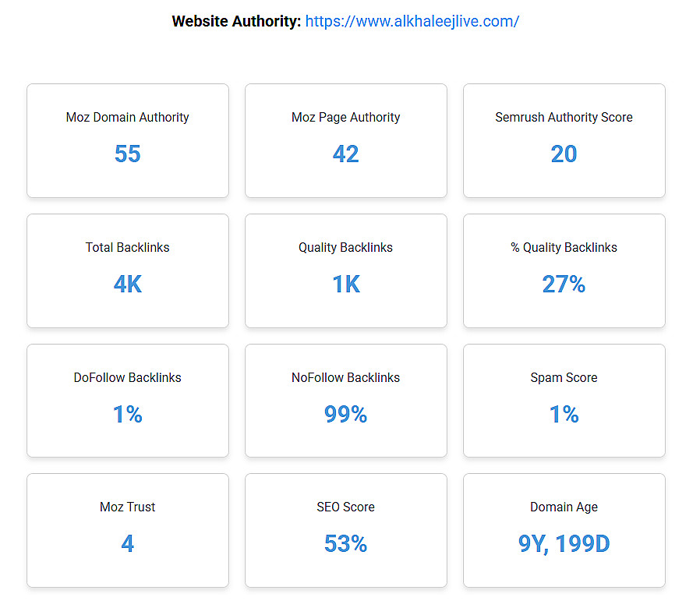Screen dimensions: 700x608
Task: Select the Spam Score card label
Action: (x=564, y=378)
